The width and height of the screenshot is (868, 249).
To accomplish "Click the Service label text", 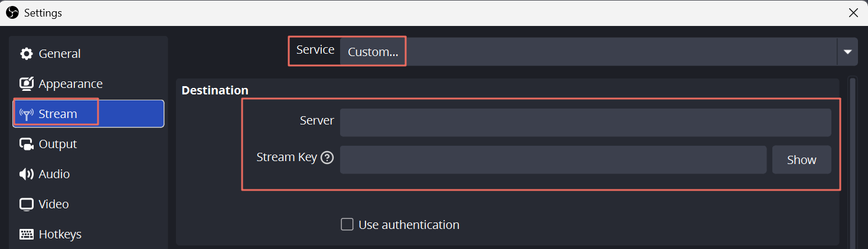I will [315, 50].
